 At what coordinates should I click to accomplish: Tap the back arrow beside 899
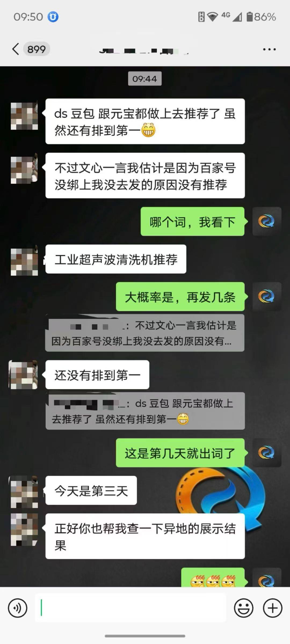coord(16,49)
